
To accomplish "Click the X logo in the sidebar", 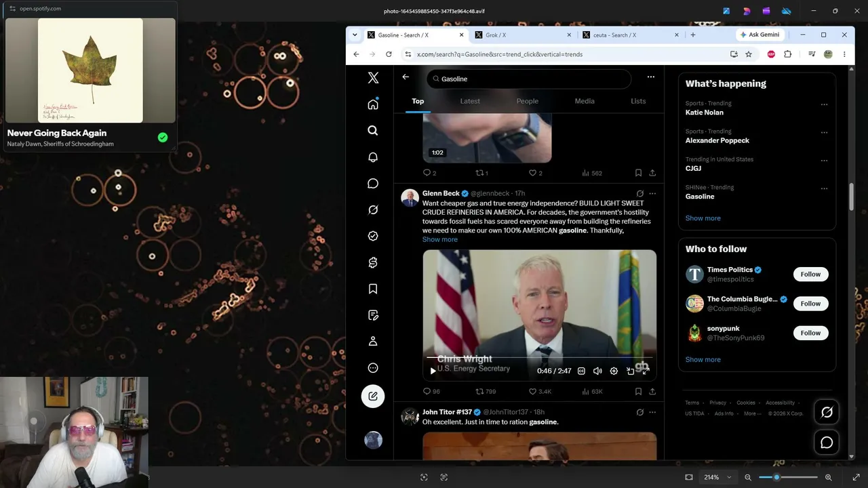I will 373,78.
